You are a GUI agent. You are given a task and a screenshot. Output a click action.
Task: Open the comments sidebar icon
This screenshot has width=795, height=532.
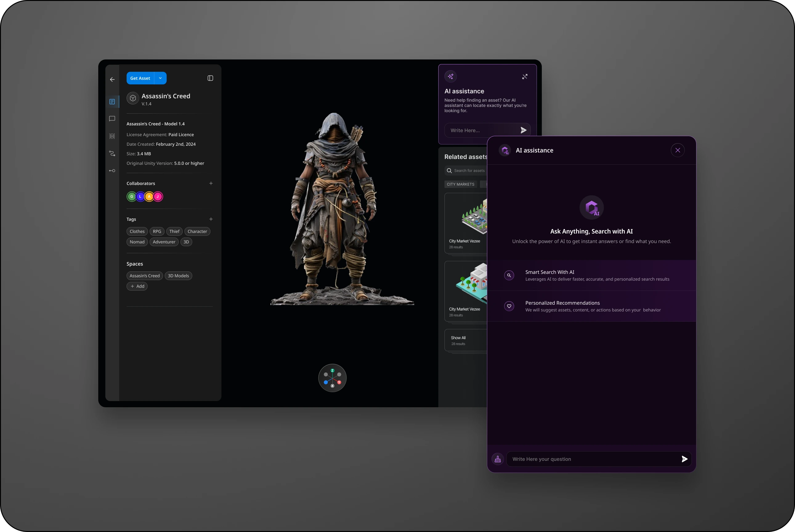(x=112, y=119)
